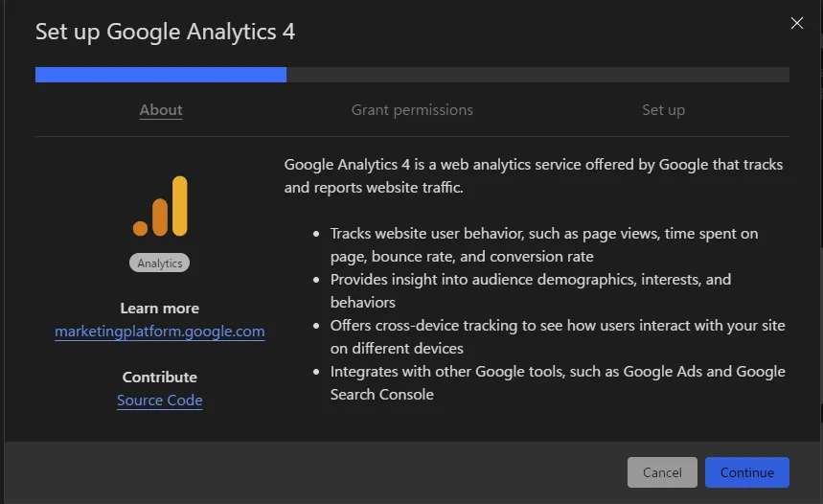
Task: Click the orange Google Analytics logo
Action: click(x=160, y=207)
